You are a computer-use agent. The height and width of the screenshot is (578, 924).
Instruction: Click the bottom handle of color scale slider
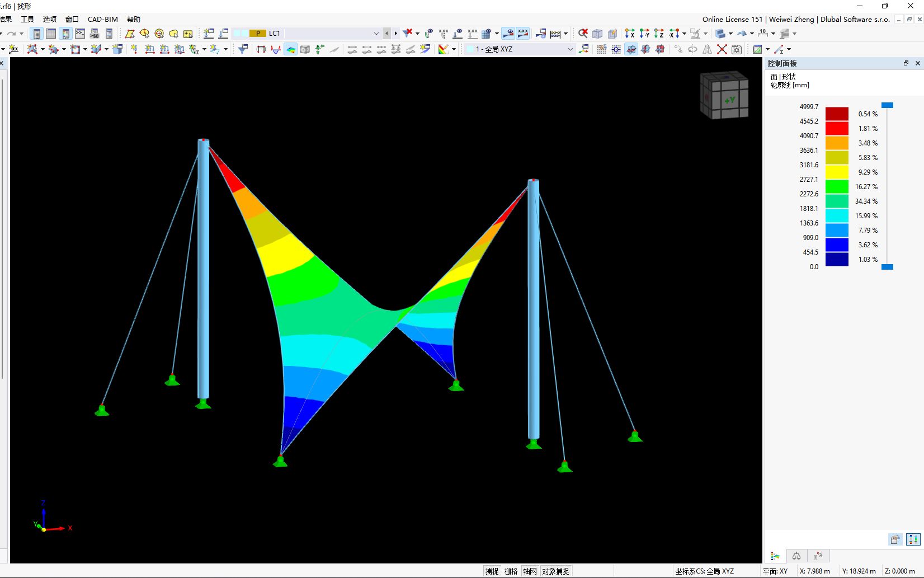pos(887,267)
